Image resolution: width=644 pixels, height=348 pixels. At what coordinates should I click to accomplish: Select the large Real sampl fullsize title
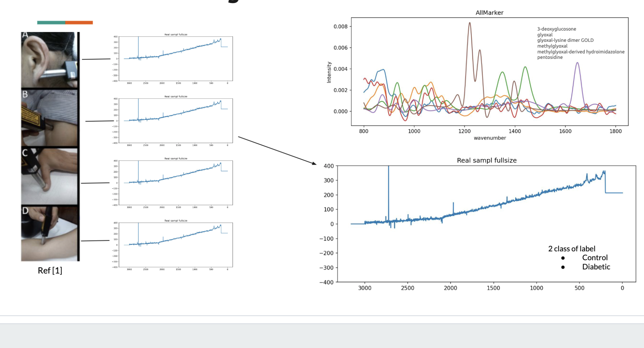click(487, 160)
